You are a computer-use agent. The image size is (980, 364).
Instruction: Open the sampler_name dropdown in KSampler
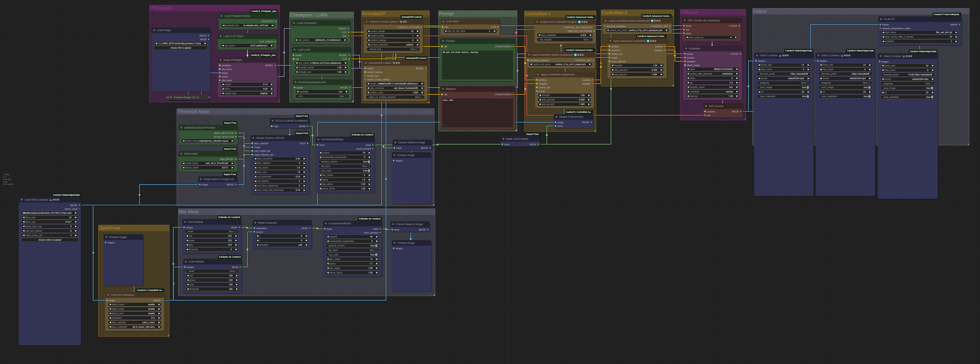pos(713,87)
